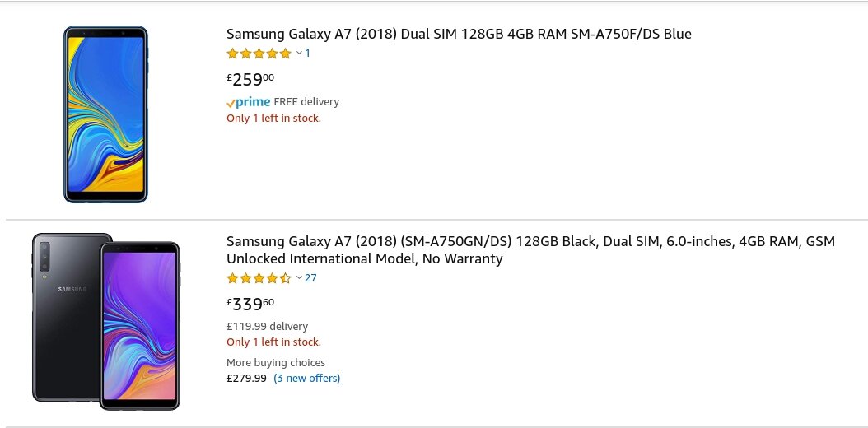Click the 4.5-star rating of the black phone
868x428 pixels.
259,278
